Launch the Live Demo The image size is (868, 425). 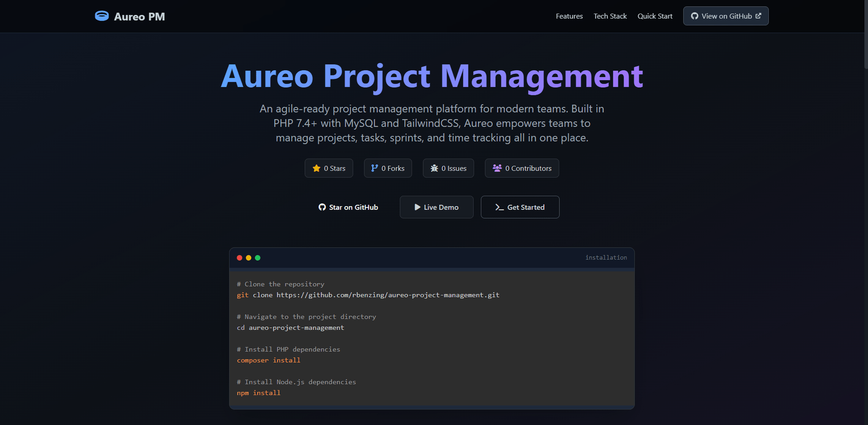(437, 207)
